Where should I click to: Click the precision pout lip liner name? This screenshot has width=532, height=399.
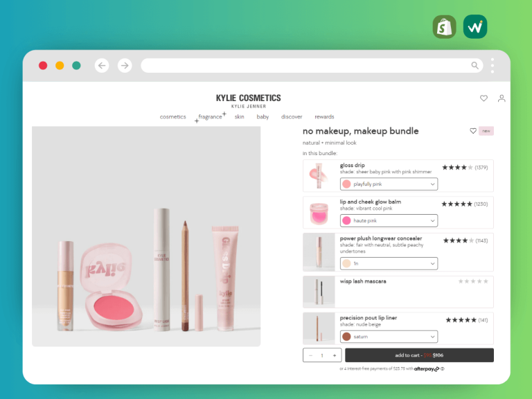[x=368, y=318]
